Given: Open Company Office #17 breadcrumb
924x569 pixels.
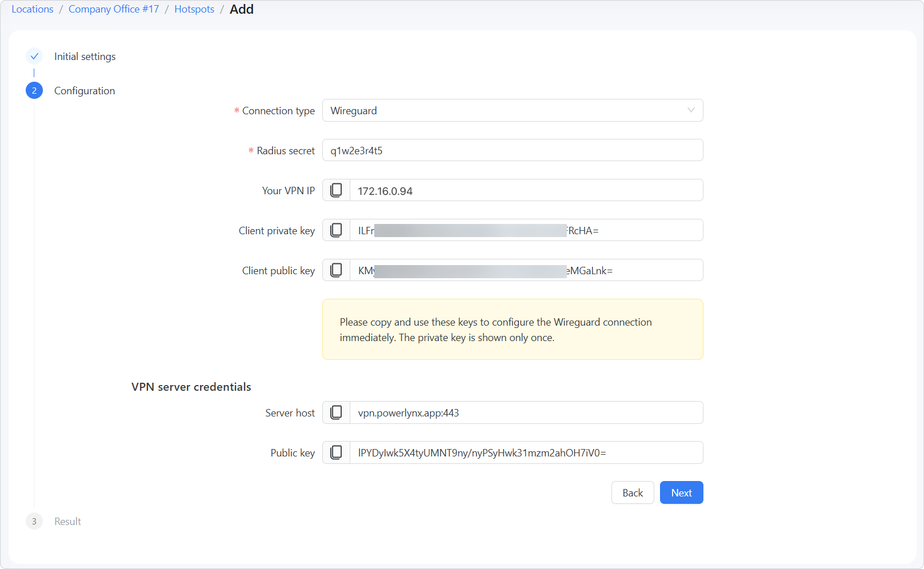Looking at the screenshot, I should point(113,9).
